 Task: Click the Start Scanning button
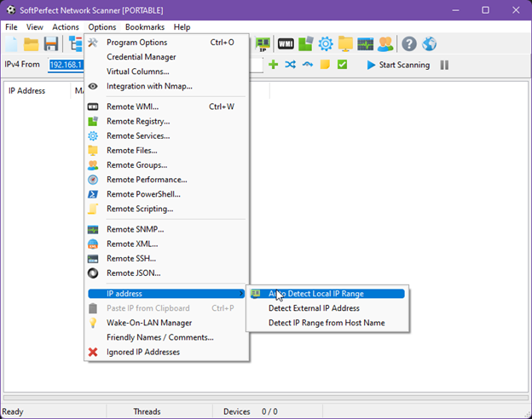[x=398, y=65]
